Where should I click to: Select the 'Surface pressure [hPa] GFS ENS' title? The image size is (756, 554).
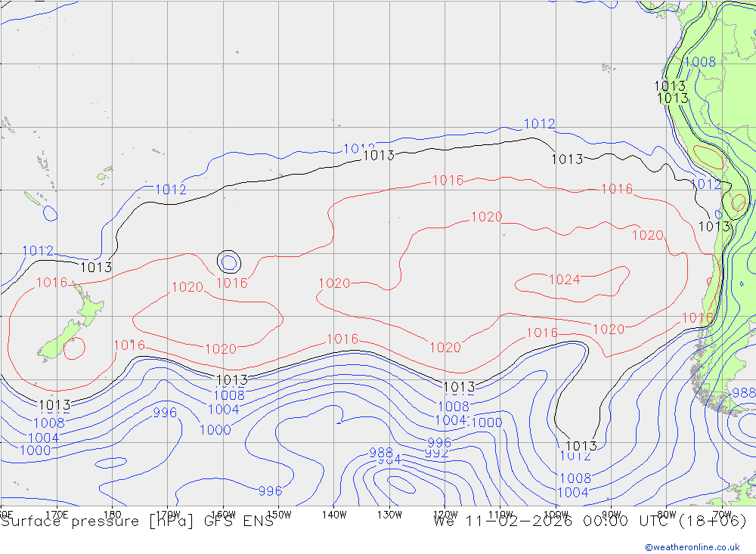[x=138, y=522]
